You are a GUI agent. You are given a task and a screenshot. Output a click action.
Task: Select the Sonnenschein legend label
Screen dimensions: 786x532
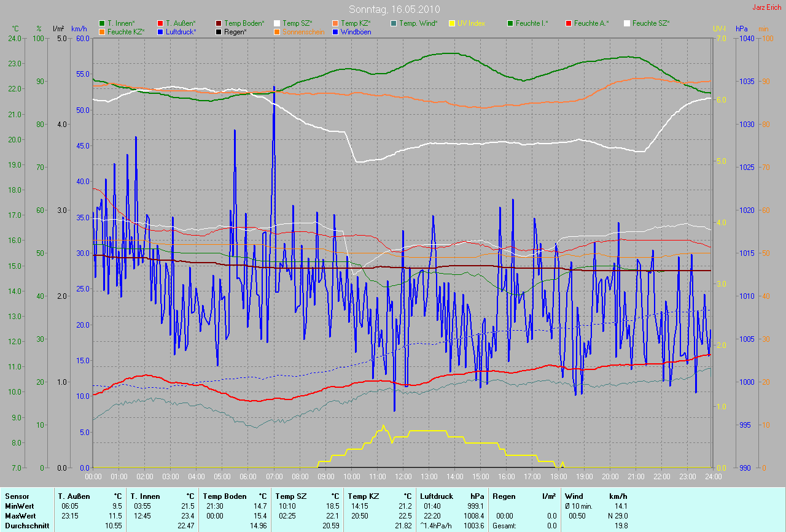point(303,31)
